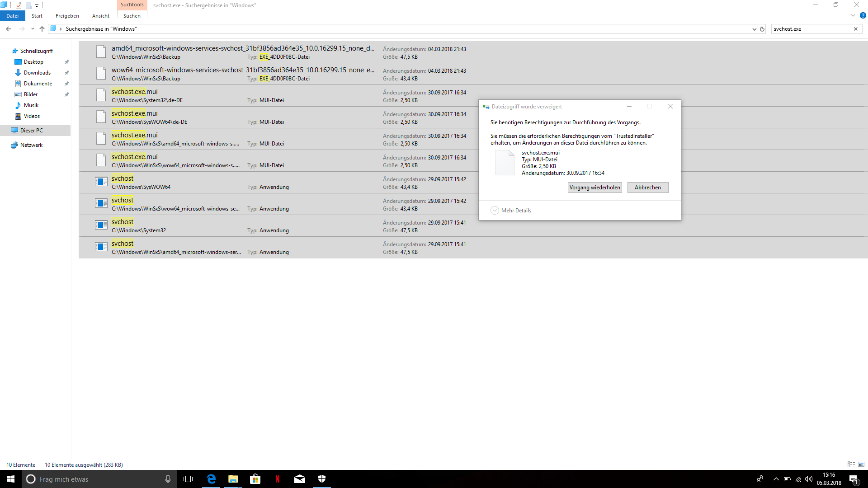
Task: Switch to large icons view in status bar
Action: tap(861, 465)
